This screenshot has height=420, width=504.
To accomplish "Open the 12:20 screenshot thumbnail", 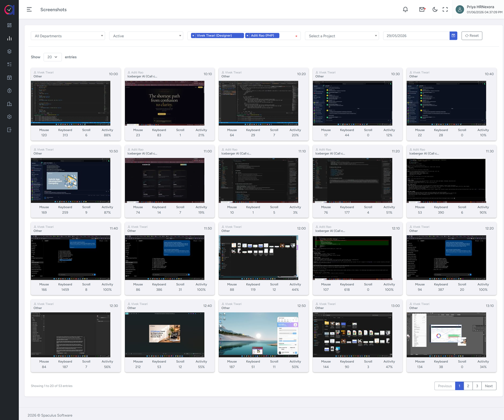I will tap(446, 257).
